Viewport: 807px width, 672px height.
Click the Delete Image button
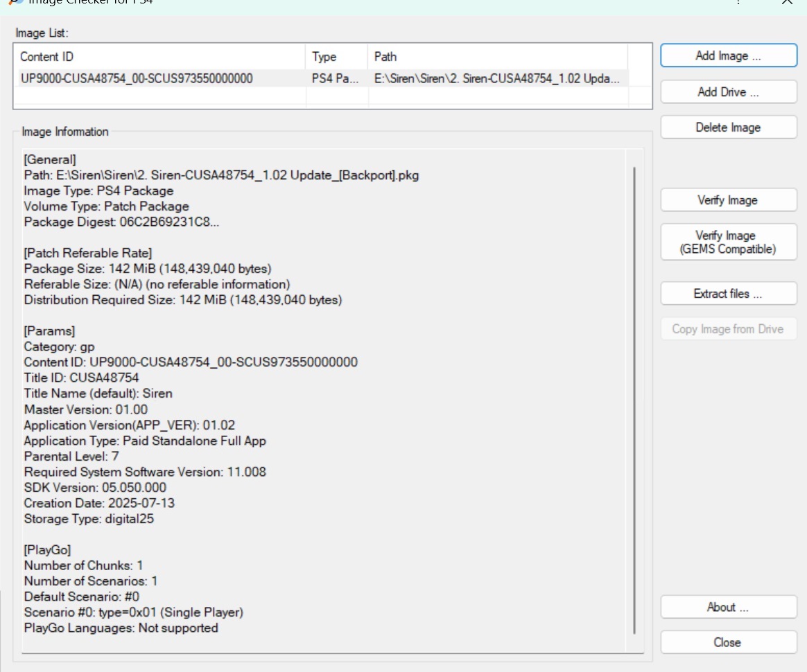tap(728, 127)
